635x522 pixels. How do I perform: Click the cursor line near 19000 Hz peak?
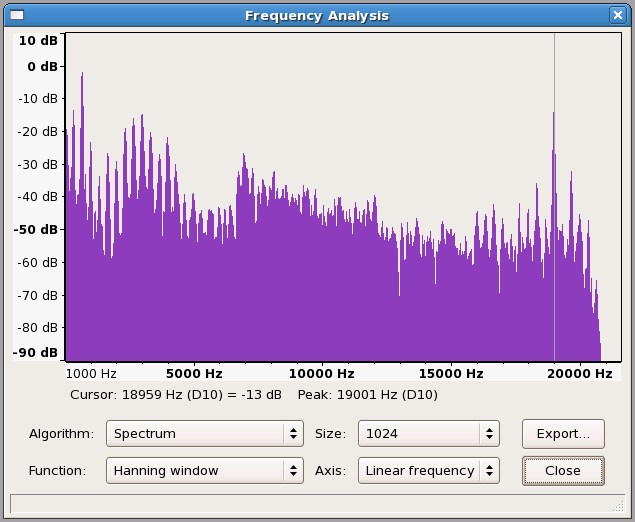pos(554,197)
